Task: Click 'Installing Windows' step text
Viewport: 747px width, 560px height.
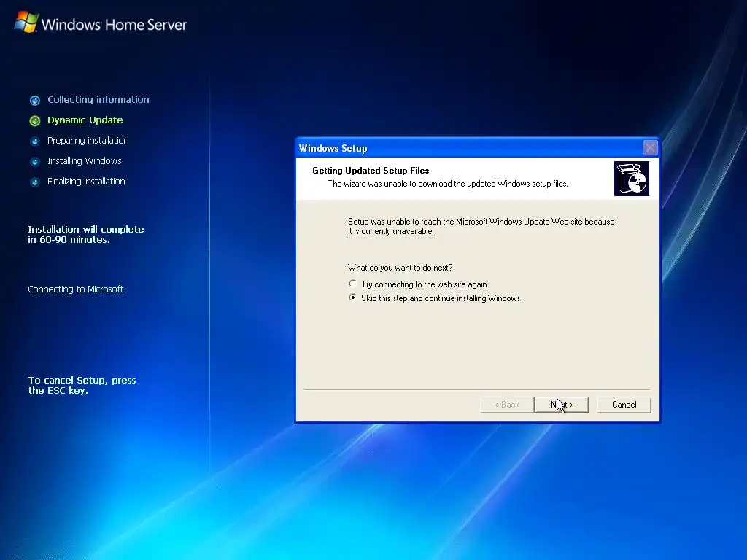Action: pyautogui.click(x=85, y=161)
